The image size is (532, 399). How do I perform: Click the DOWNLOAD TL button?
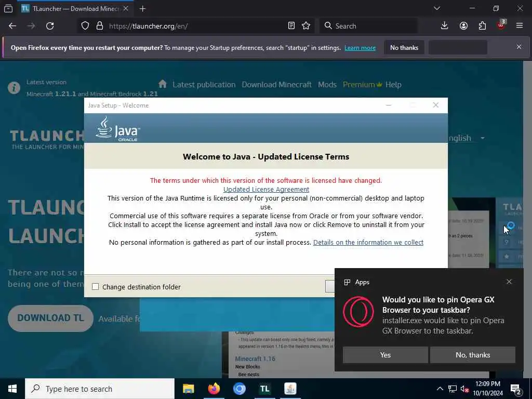[x=50, y=318]
